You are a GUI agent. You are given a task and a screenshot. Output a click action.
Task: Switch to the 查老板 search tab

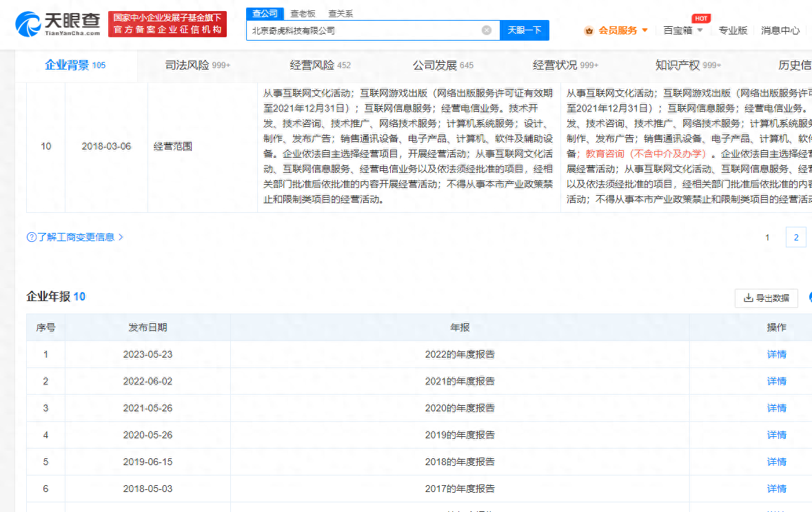[x=303, y=13]
